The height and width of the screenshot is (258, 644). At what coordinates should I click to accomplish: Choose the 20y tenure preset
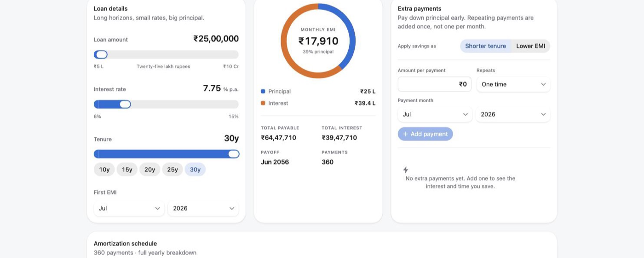point(149,170)
